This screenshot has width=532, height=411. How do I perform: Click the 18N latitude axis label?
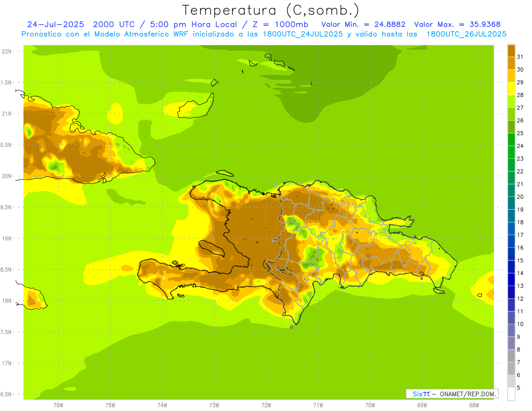[7, 301]
